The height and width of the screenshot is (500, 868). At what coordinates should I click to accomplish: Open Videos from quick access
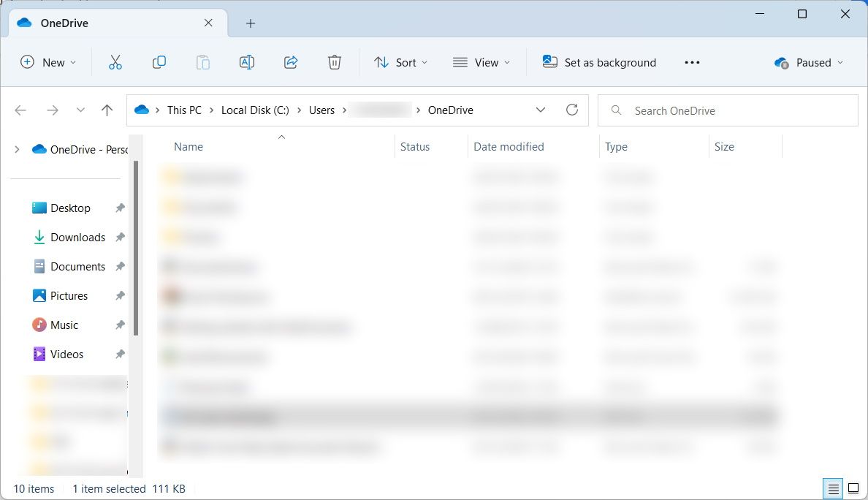(66, 355)
